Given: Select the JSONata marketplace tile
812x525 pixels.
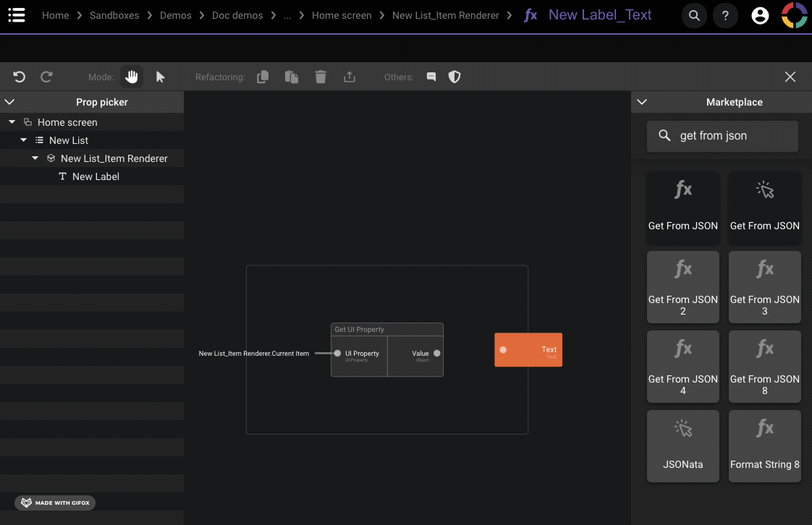Looking at the screenshot, I should [683, 445].
